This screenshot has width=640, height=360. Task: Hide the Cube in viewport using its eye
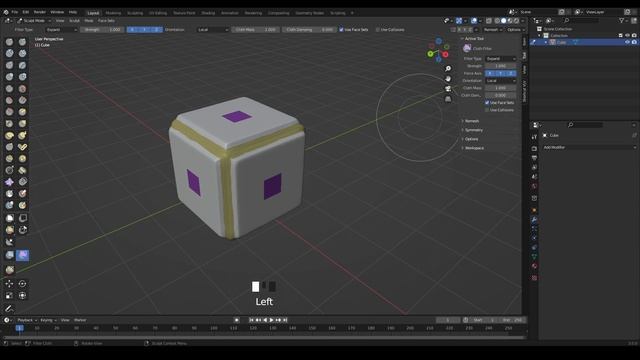click(627, 42)
